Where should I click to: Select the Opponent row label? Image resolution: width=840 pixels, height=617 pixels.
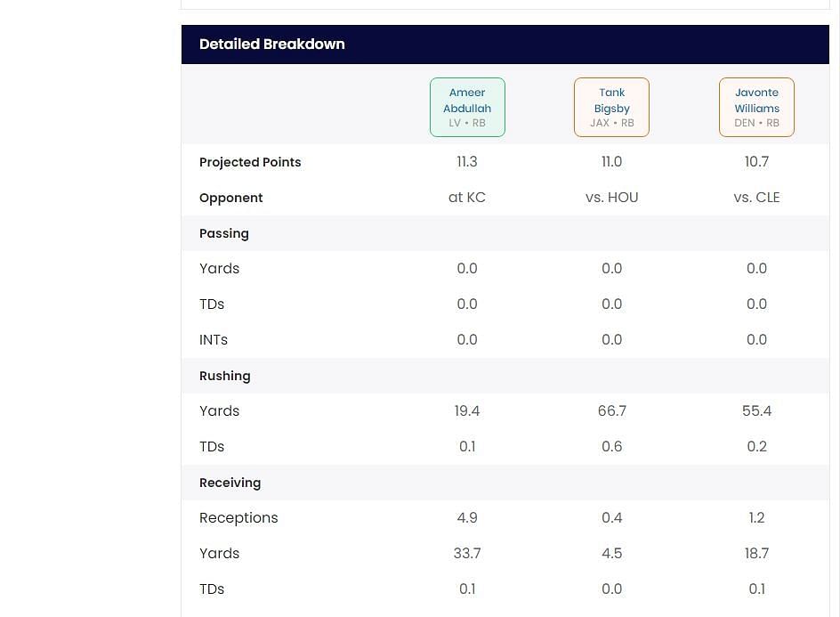click(x=230, y=198)
